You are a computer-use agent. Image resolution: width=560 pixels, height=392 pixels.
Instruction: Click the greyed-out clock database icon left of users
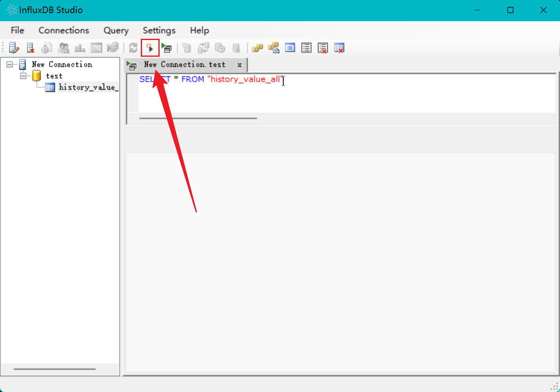[x=47, y=48]
